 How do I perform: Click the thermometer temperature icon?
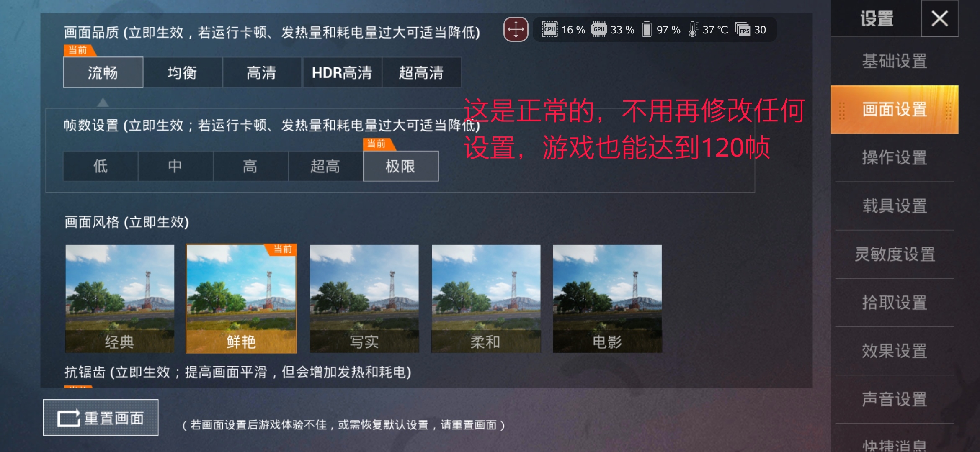(x=693, y=29)
